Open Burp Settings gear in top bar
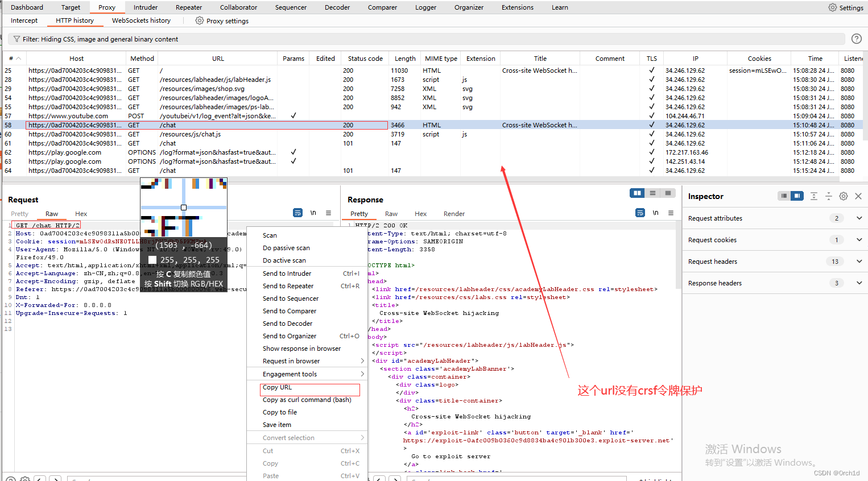The width and height of the screenshot is (868, 481). pyautogui.click(x=833, y=7)
